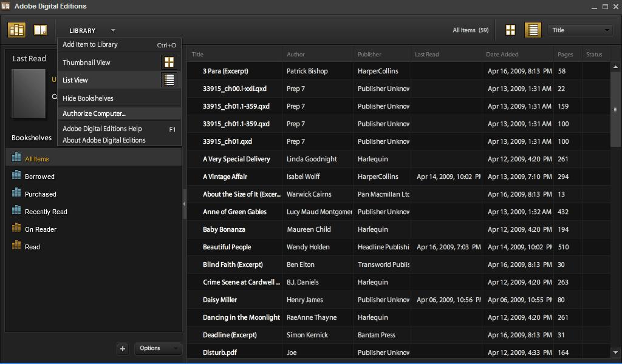622x364 pixels.
Task: Switch to Library view icon in top-left
Action: click(16, 30)
